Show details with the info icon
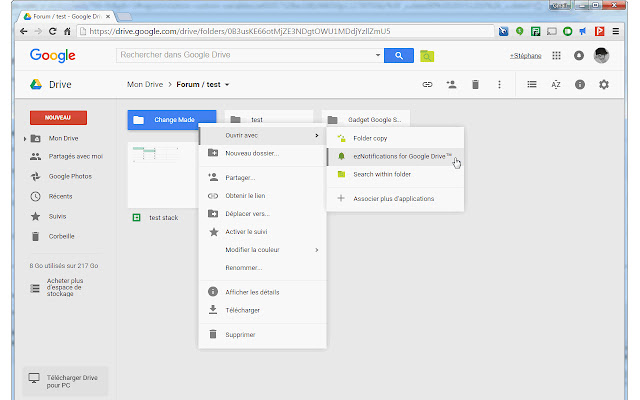This screenshot has height=400, width=640. pyautogui.click(x=580, y=84)
